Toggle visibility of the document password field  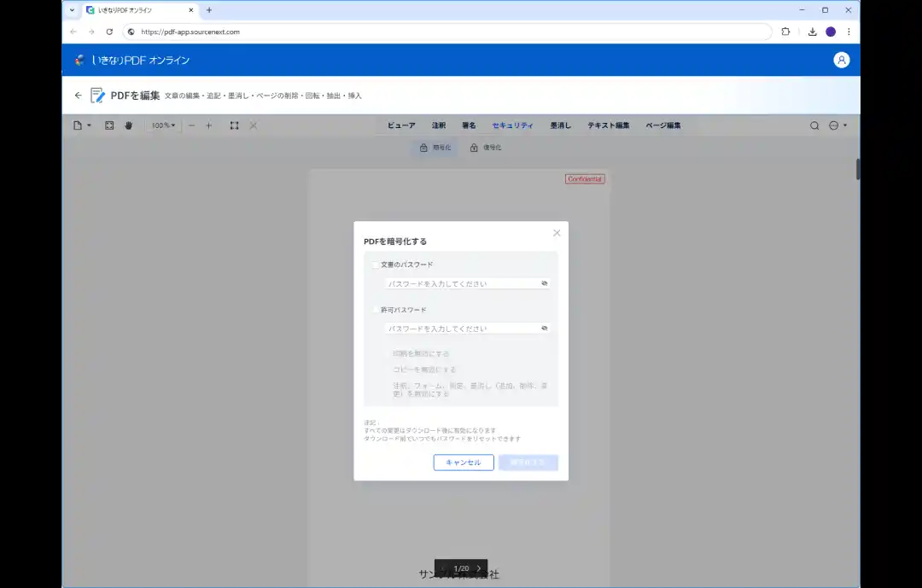544,282
